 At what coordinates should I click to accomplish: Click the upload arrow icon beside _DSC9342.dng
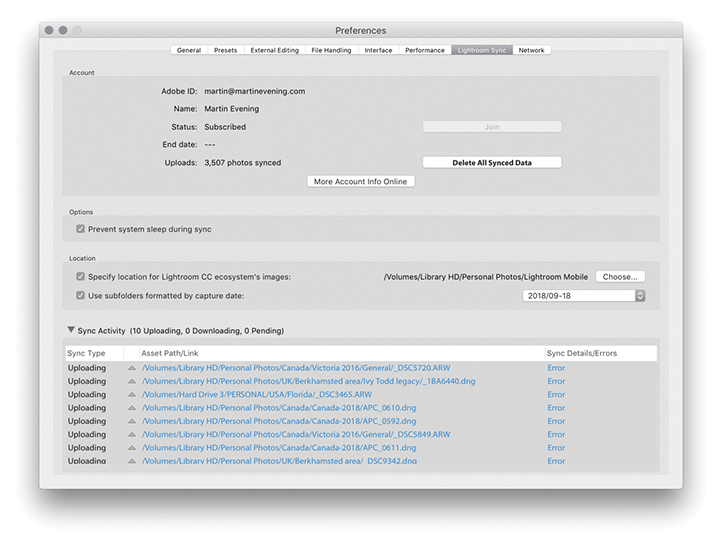point(132,461)
